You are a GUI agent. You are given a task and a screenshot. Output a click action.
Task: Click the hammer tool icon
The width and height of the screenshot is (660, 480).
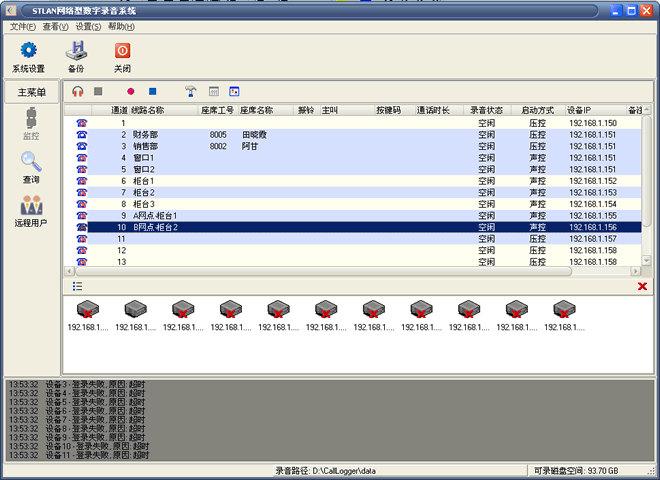[191, 91]
